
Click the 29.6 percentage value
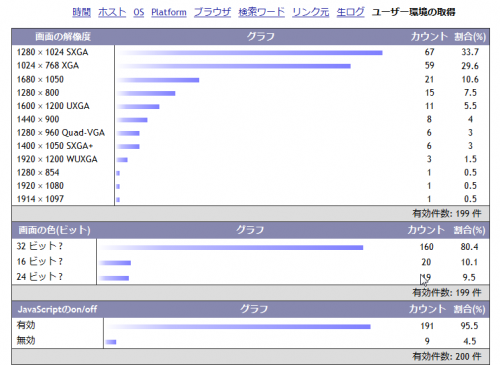470,66
